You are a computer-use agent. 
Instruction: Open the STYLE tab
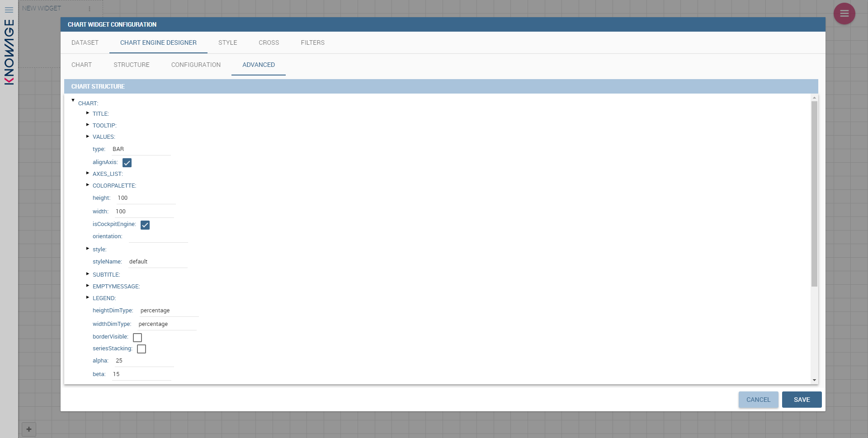click(228, 42)
